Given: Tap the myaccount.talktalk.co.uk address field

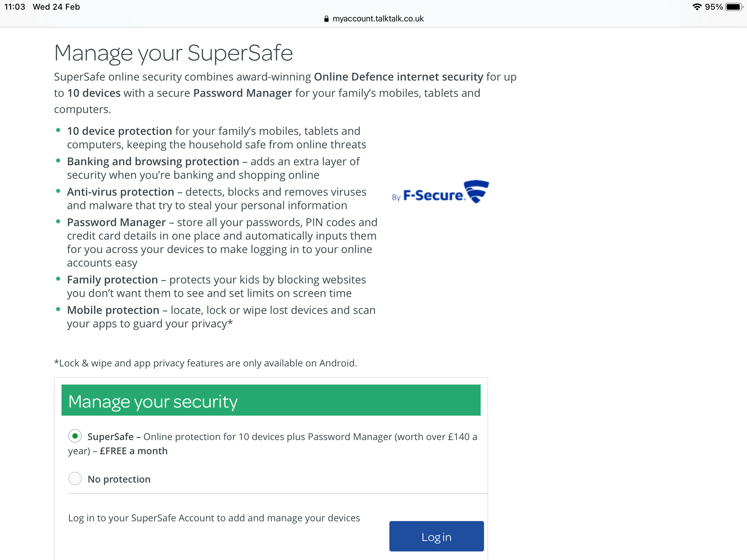Looking at the screenshot, I should click(x=378, y=19).
